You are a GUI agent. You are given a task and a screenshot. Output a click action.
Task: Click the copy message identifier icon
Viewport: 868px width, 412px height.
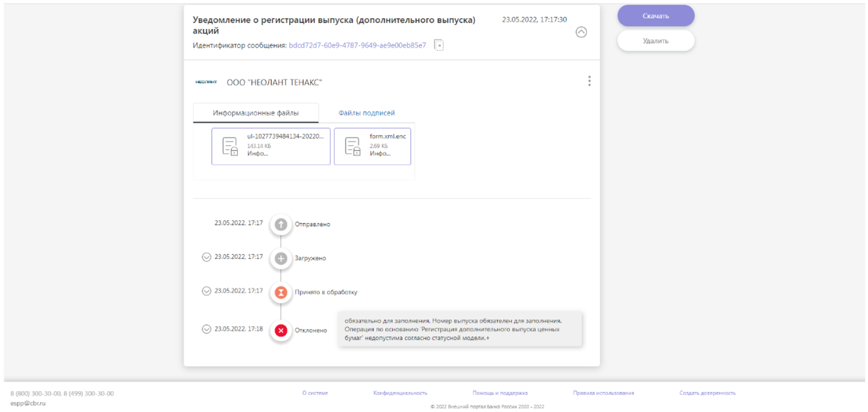[x=439, y=46]
